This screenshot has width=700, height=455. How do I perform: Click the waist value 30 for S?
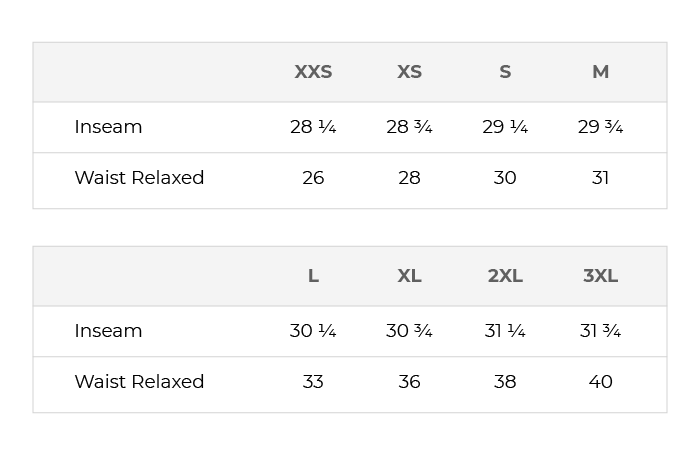click(505, 178)
